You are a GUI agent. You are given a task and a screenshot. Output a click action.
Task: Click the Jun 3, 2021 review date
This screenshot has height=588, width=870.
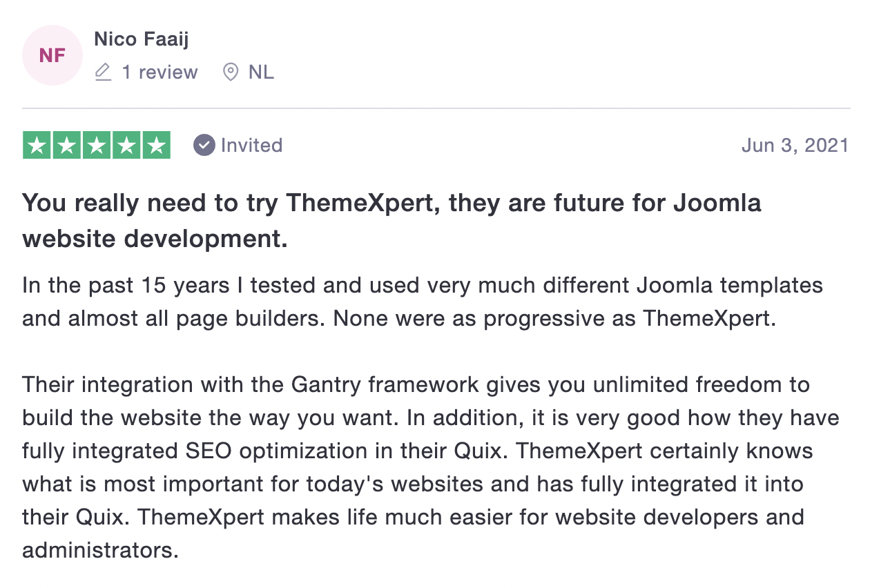click(x=795, y=145)
